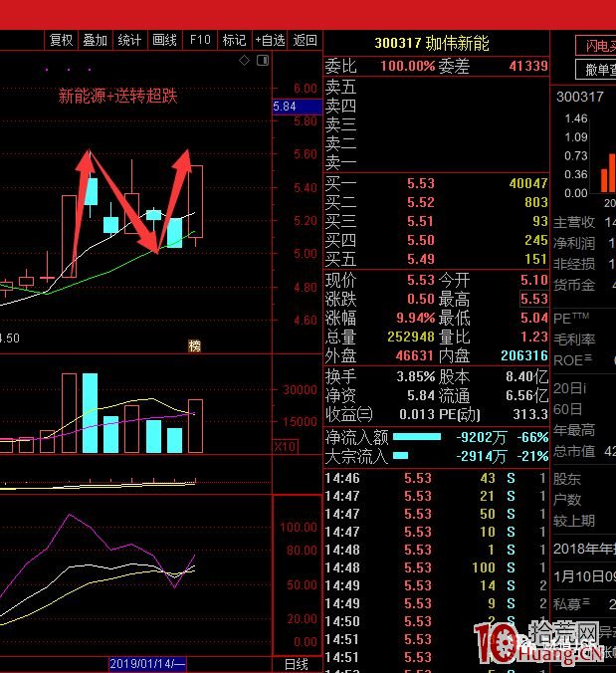Click the 涨幅 9.94% value
Screen dimensions: 616x673
point(416,318)
